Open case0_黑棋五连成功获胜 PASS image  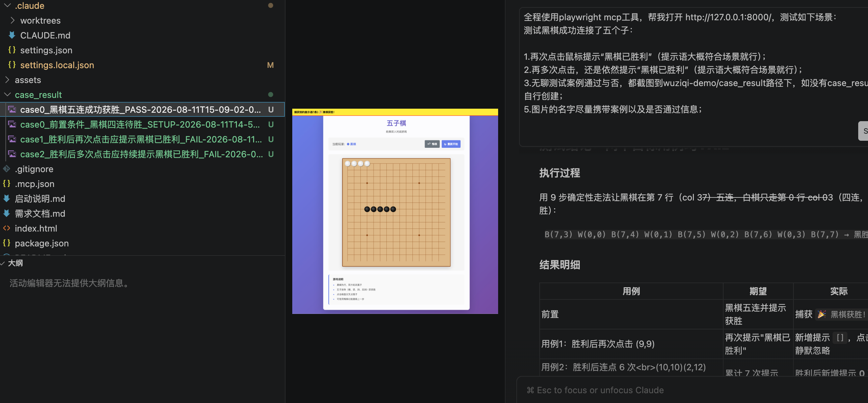click(140, 110)
